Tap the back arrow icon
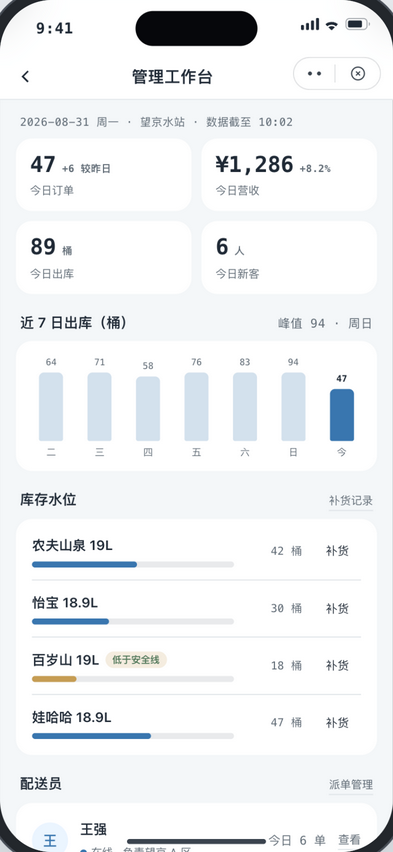This screenshot has width=393, height=852. [x=25, y=77]
